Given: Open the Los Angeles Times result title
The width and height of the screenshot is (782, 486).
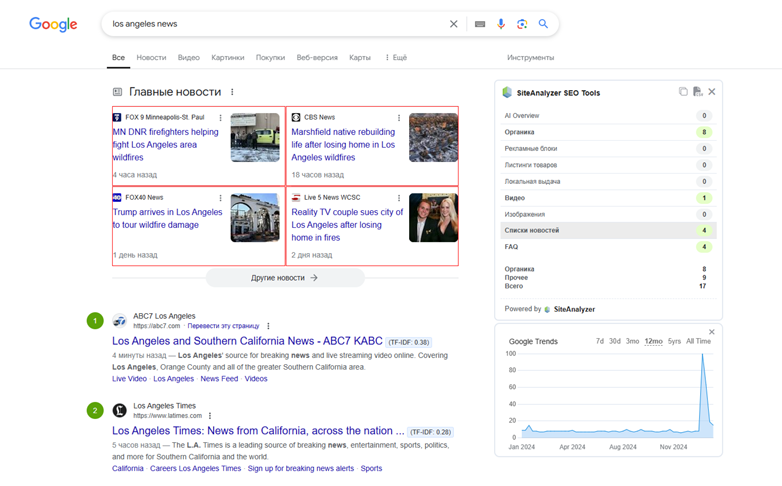Looking at the screenshot, I should point(258,431).
